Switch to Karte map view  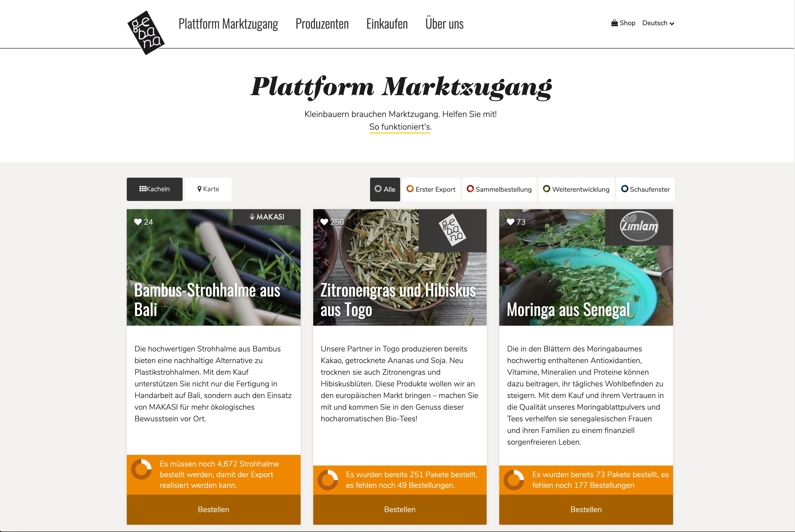point(208,189)
